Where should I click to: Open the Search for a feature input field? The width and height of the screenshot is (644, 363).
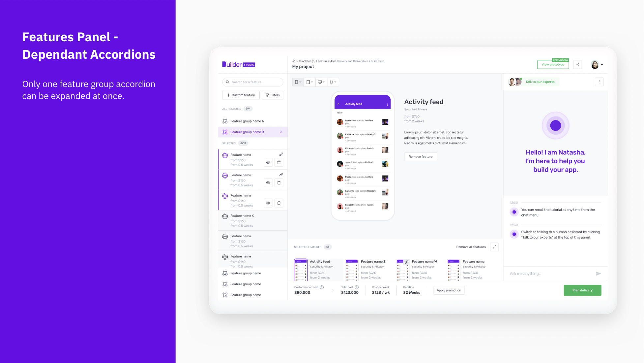point(252,82)
